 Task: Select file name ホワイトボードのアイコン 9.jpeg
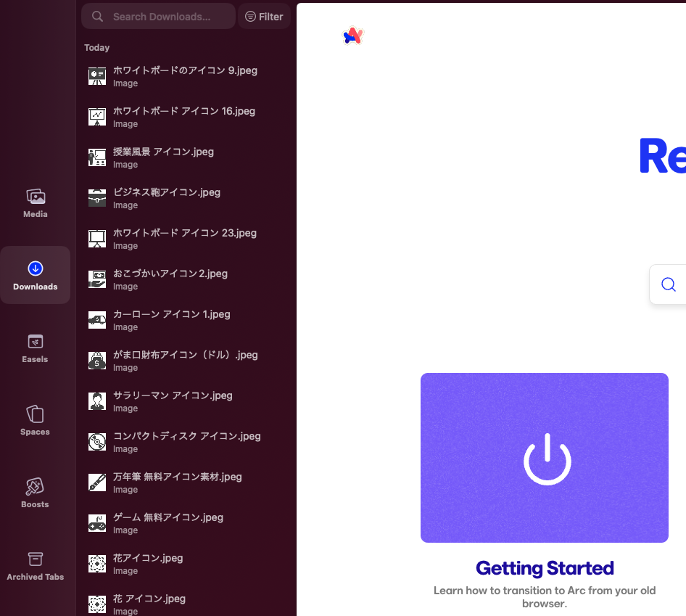click(x=185, y=70)
